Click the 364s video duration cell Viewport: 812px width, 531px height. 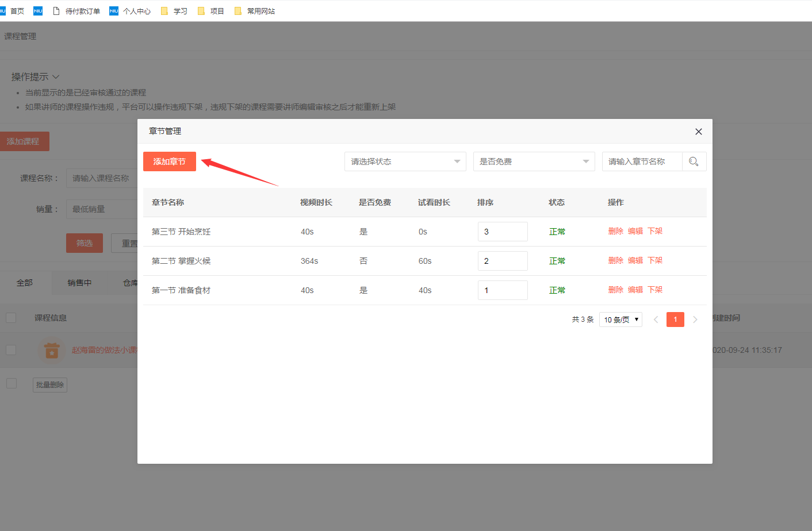[x=309, y=261]
